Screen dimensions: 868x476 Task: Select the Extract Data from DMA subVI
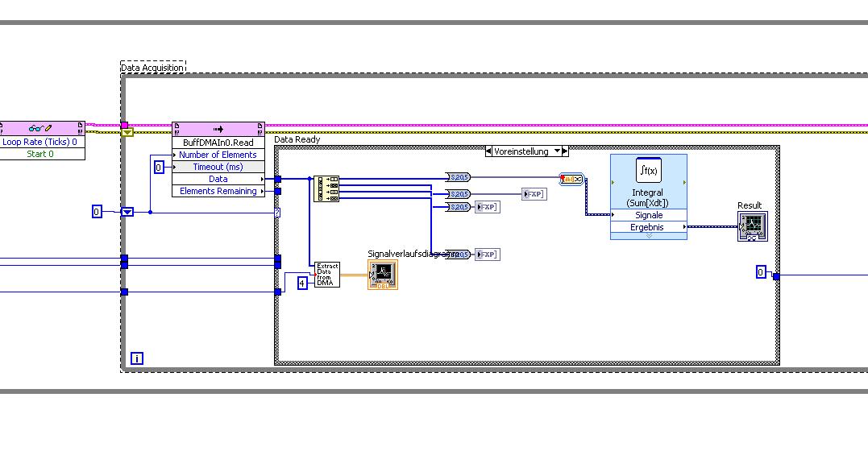pyautogui.click(x=327, y=275)
